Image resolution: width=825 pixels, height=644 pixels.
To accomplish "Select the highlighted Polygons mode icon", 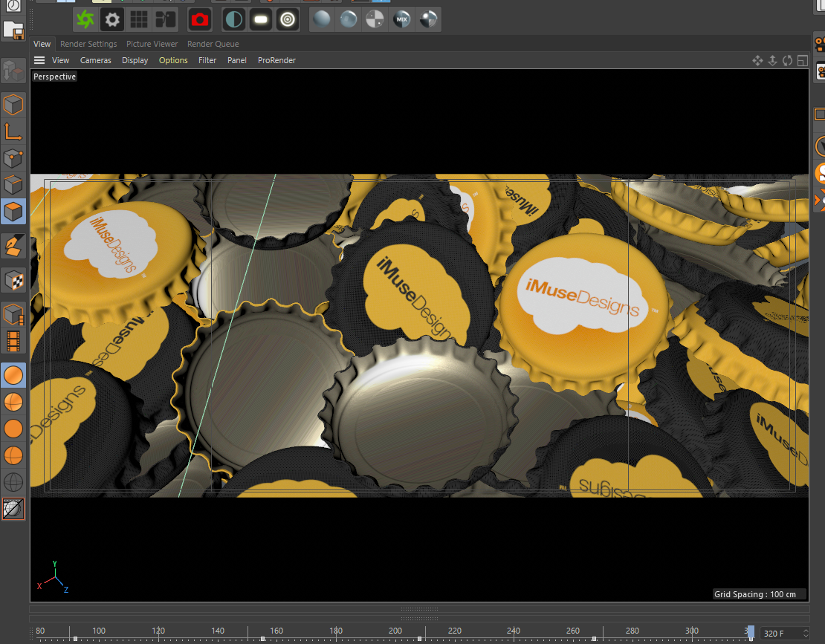I will click(x=13, y=212).
